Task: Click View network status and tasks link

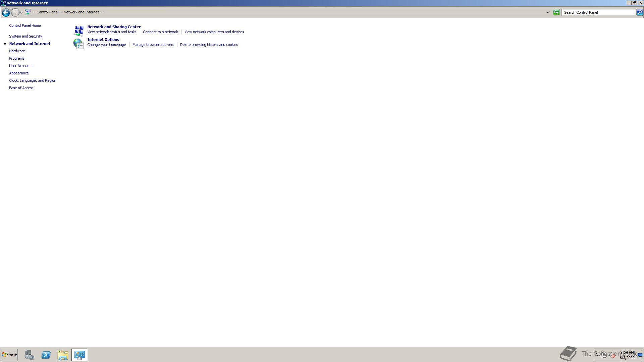Action: tap(112, 32)
